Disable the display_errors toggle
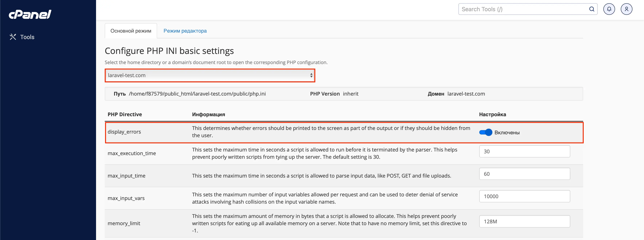 click(x=485, y=132)
